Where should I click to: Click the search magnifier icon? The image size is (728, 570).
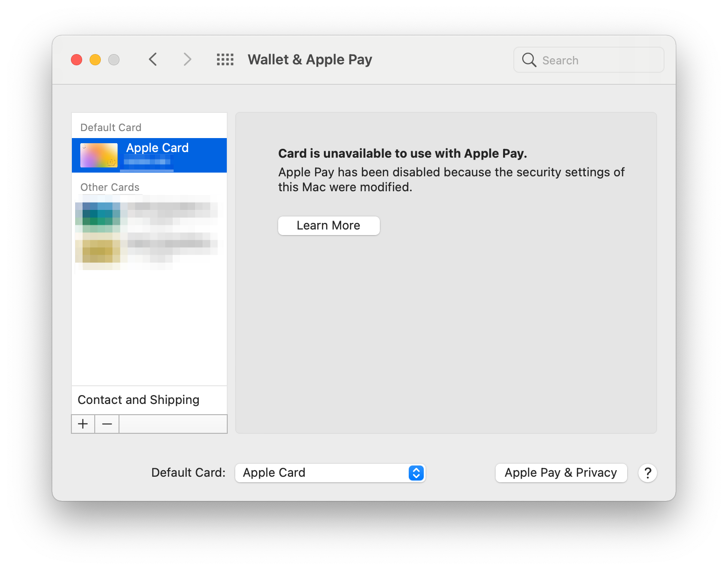(x=529, y=60)
